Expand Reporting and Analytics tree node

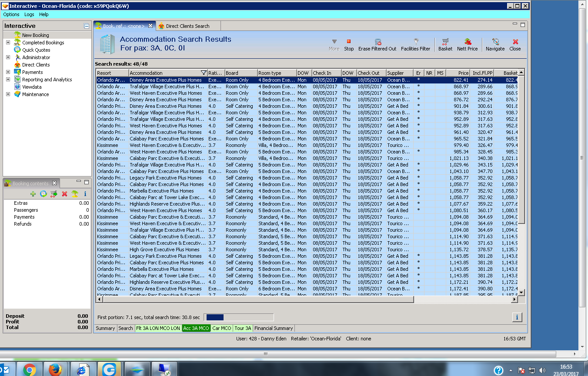coord(8,80)
